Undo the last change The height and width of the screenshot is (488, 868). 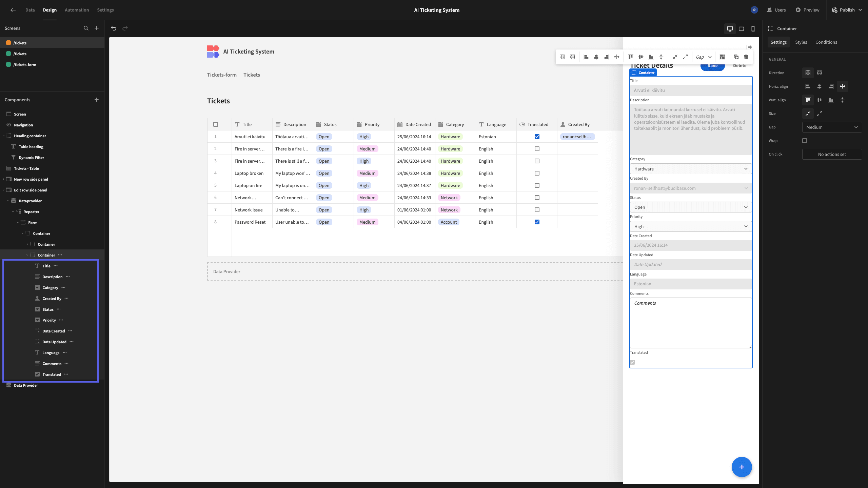point(114,28)
